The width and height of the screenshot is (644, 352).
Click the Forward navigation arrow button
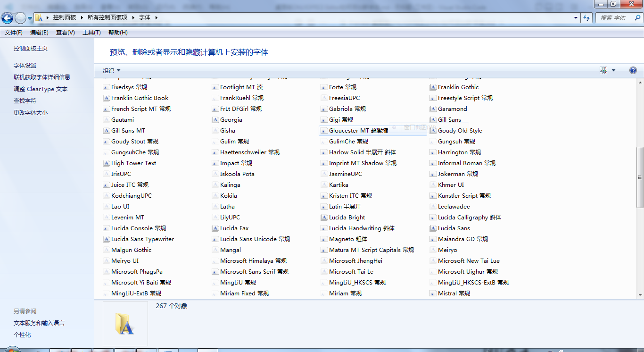[20, 18]
